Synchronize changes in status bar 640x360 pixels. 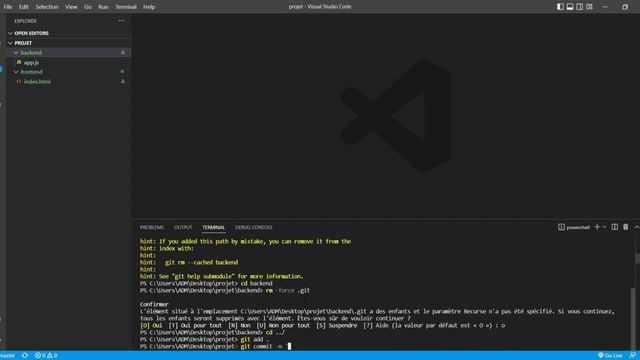[x=25, y=356]
